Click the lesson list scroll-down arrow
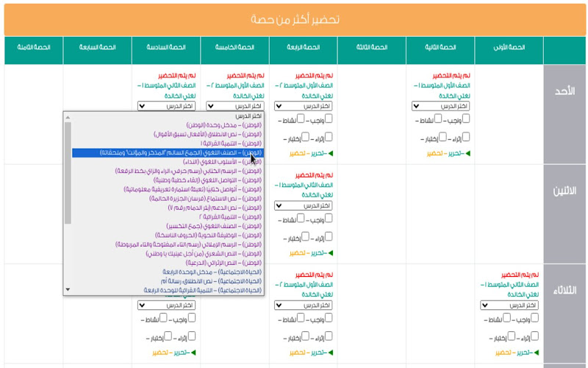The height and width of the screenshot is (368, 588). (68, 289)
